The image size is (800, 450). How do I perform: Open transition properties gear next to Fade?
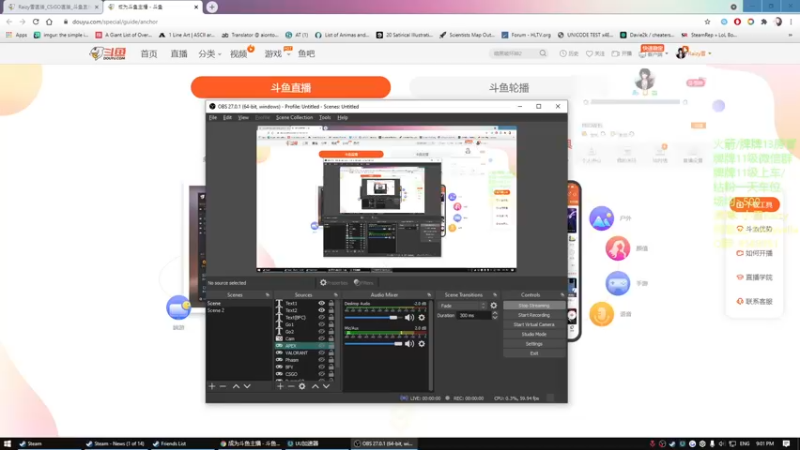(x=493, y=306)
